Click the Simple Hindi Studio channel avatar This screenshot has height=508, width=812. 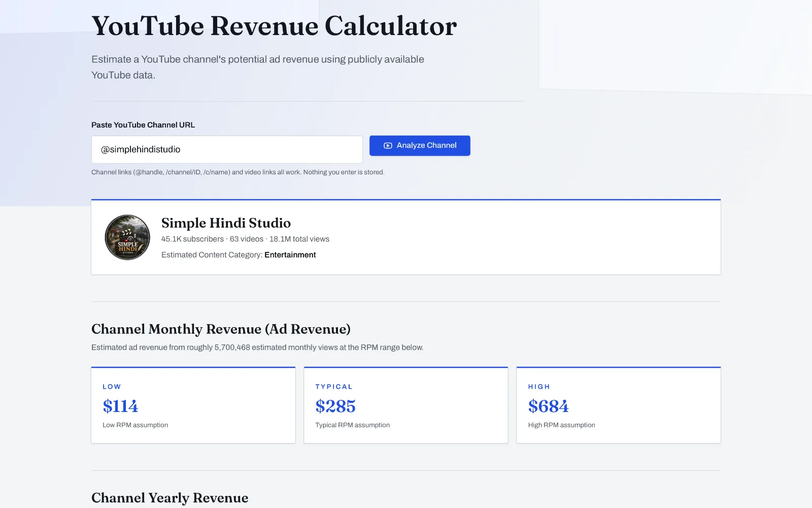(127, 237)
